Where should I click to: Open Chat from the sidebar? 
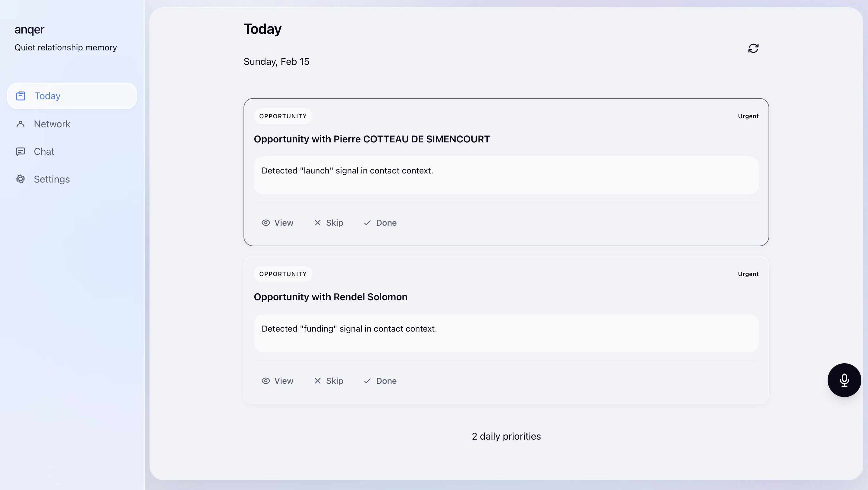coord(44,151)
